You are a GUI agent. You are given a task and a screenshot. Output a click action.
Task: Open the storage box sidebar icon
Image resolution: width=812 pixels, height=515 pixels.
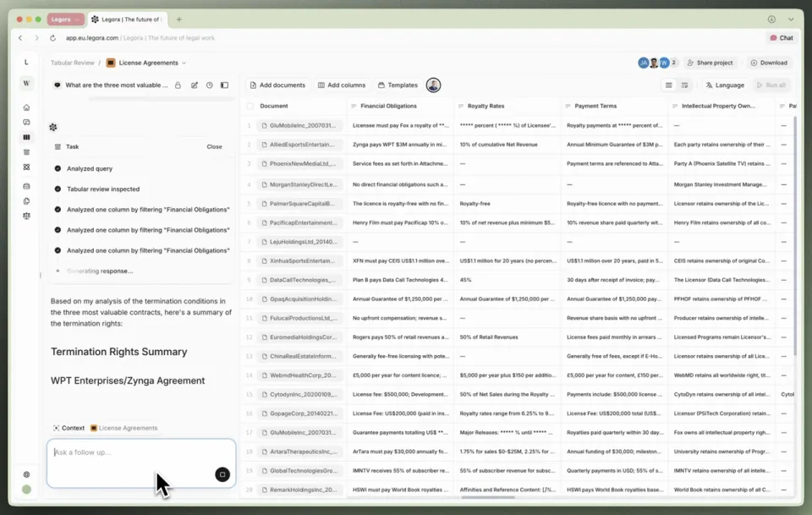[x=26, y=186]
